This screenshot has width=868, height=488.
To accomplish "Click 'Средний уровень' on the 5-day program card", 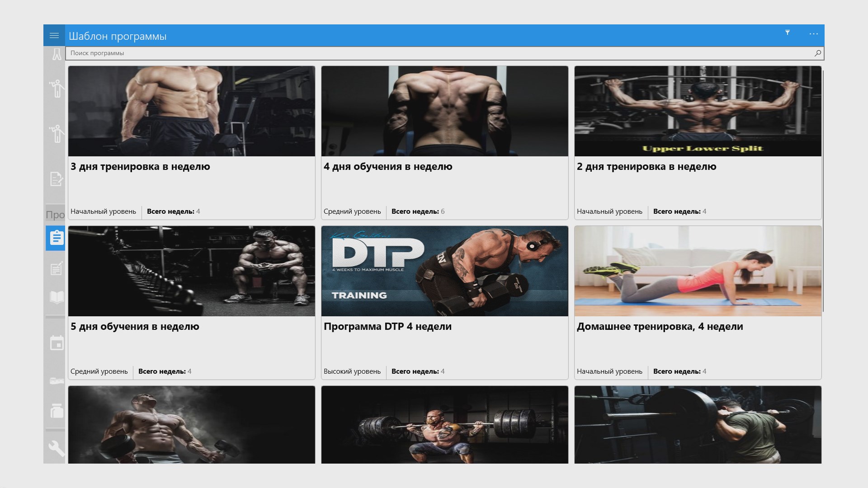I will (99, 371).
